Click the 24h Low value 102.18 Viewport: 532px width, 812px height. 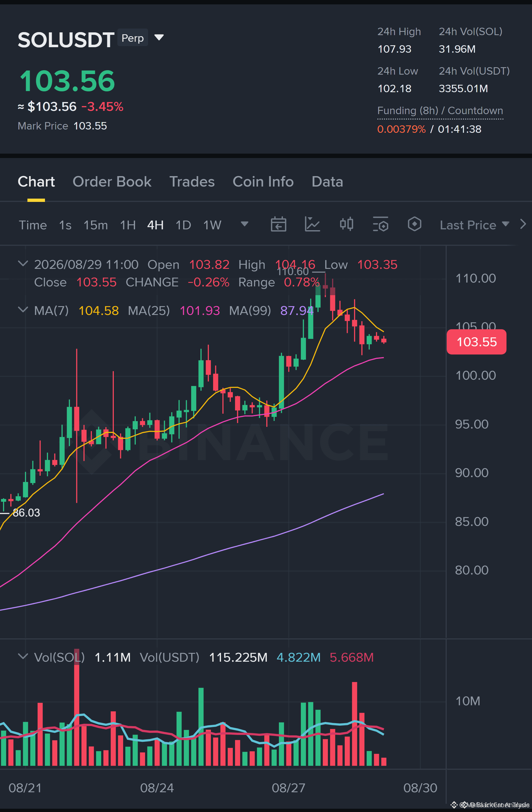click(x=394, y=89)
